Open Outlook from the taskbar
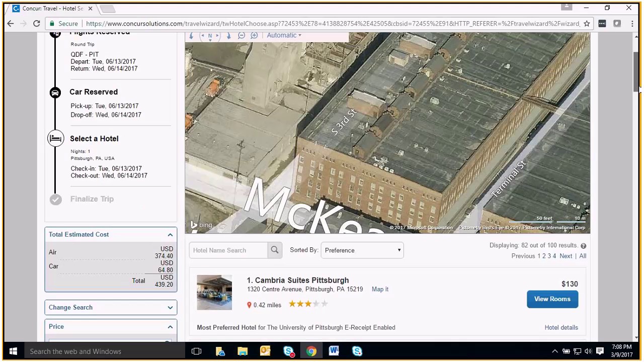Image resolution: width=644 pixels, height=362 pixels. pyautogui.click(x=265, y=351)
